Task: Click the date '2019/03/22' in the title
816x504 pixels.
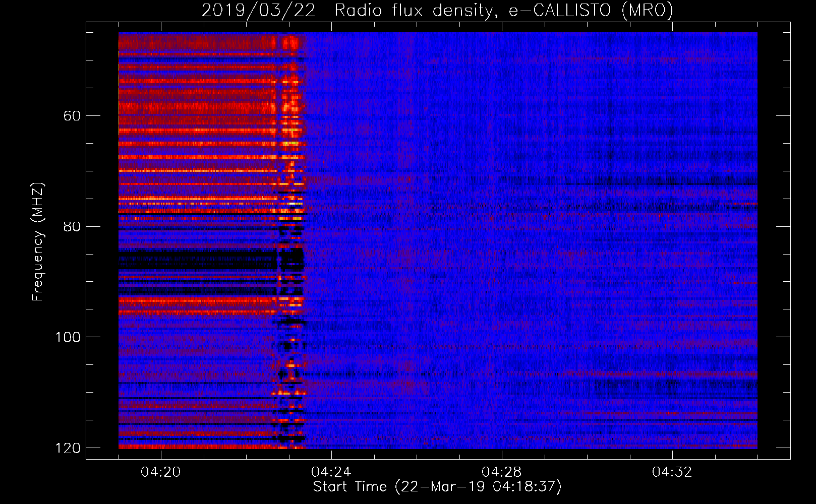Action: (259, 10)
